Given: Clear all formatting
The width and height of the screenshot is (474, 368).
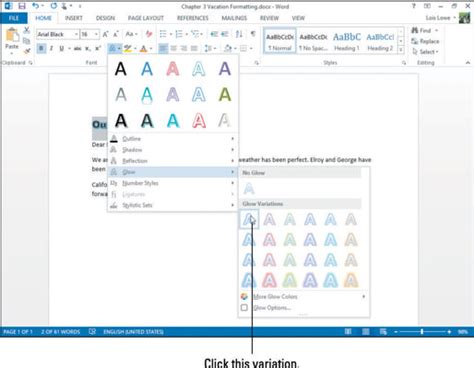Looking at the screenshot, I should click(x=149, y=34).
